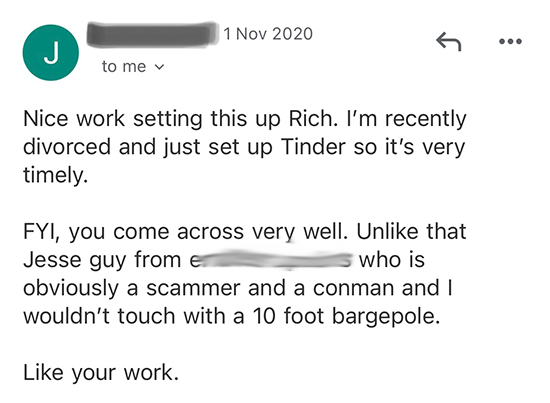Click the name "Jesse" in message
This screenshot has width=550, height=403.
[53, 260]
